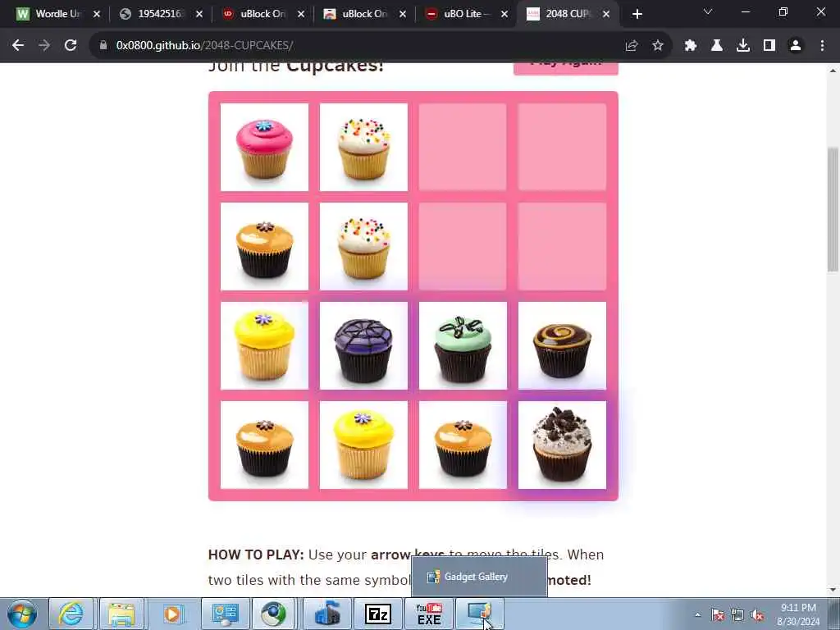This screenshot has height=630, width=840.
Task: Reload the 2048 Cupcakes page
Action: 71,46
